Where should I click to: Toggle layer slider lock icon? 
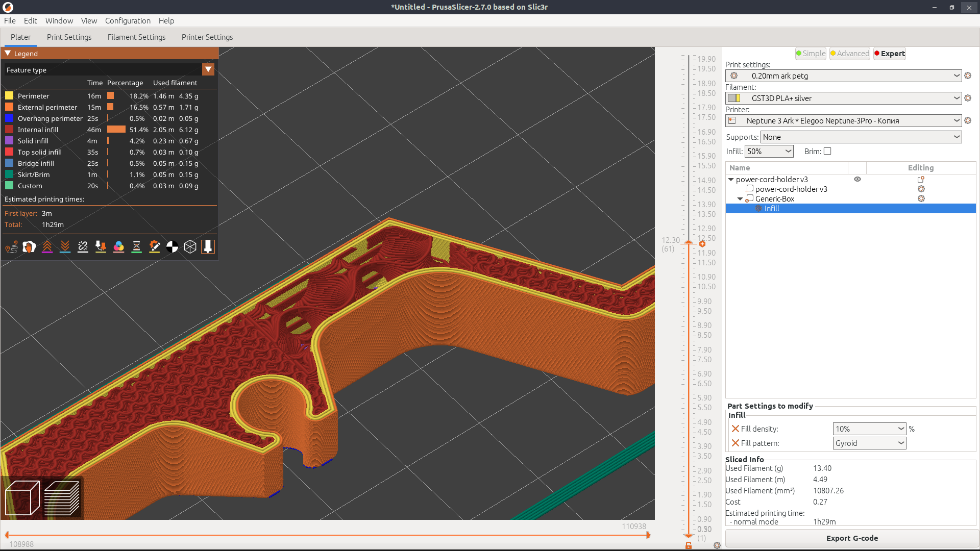click(689, 545)
